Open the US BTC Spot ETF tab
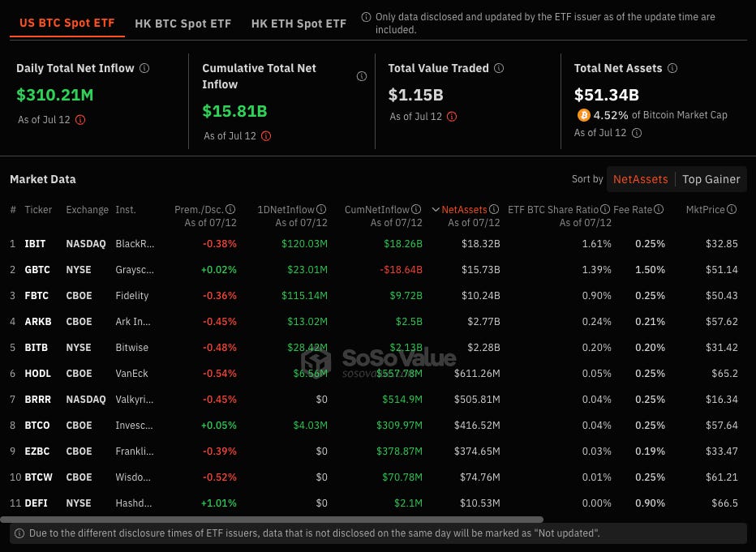This screenshot has height=552, width=756. [67, 24]
